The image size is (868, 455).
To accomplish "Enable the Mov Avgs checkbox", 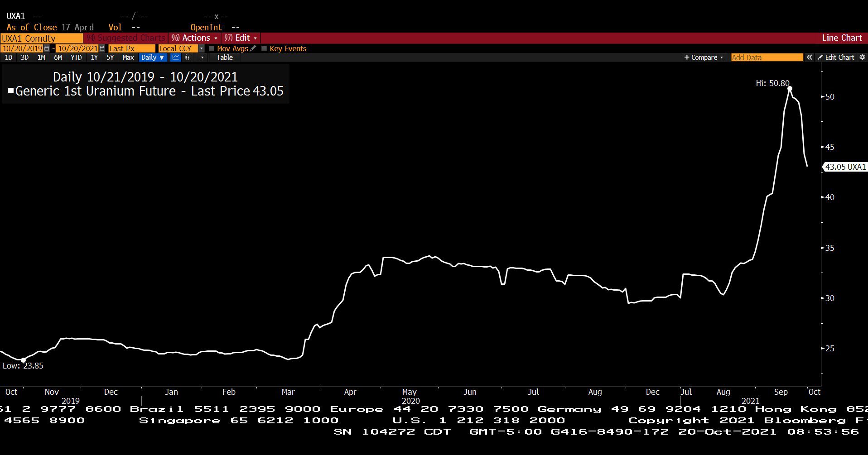I will 212,48.
